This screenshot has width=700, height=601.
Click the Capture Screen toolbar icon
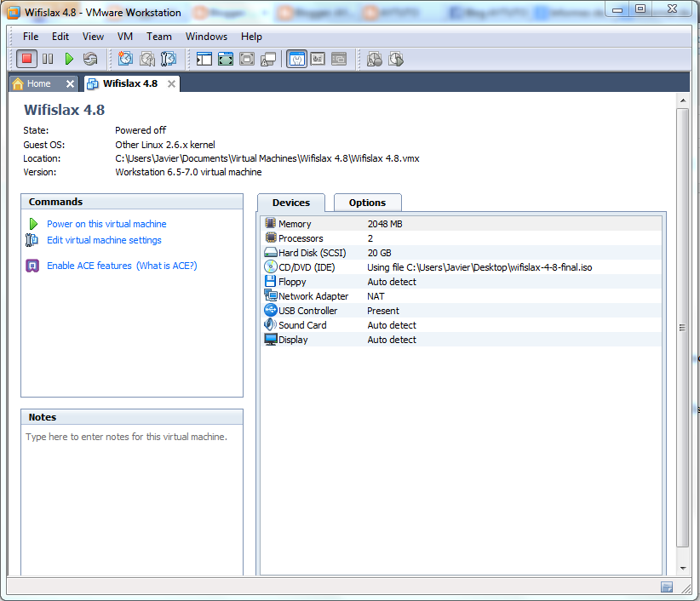pyautogui.click(x=375, y=59)
